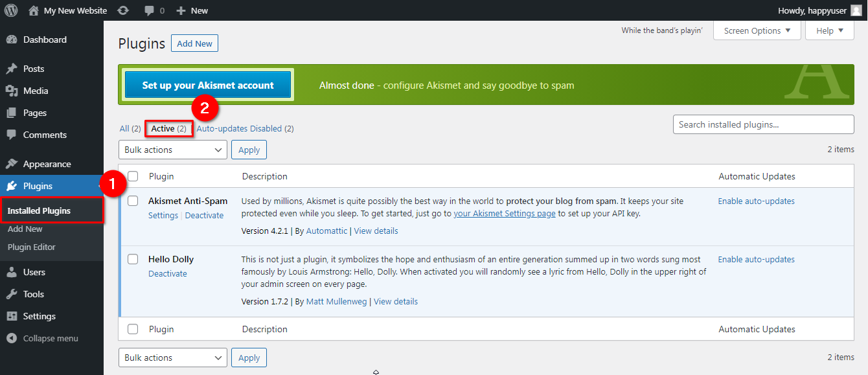Click Set up your Akismet account button
Image resolution: width=868 pixels, height=375 pixels.
pyautogui.click(x=208, y=85)
